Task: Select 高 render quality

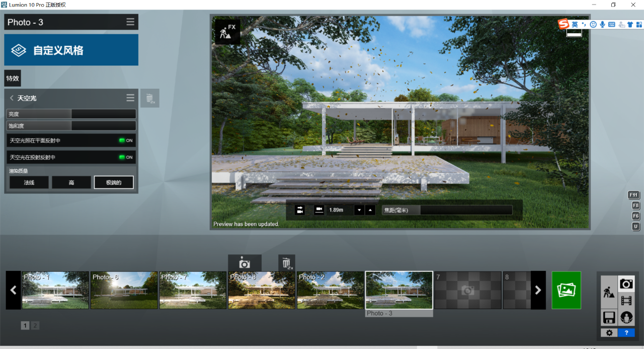Action: click(x=71, y=182)
